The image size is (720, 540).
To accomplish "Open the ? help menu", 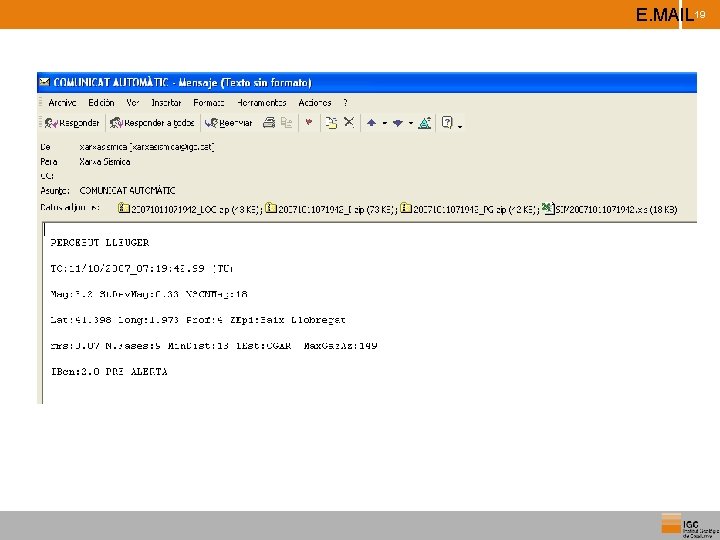I will click(x=345, y=102).
